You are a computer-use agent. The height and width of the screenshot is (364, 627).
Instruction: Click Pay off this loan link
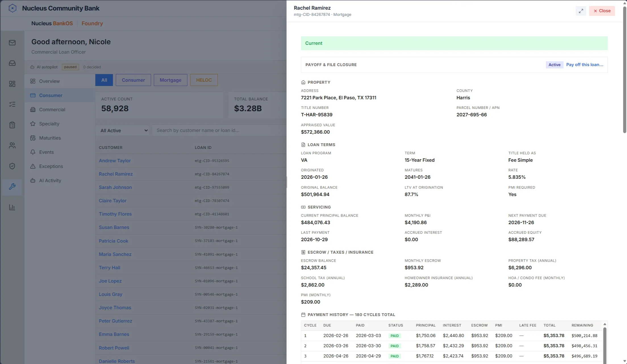[x=584, y=65]
